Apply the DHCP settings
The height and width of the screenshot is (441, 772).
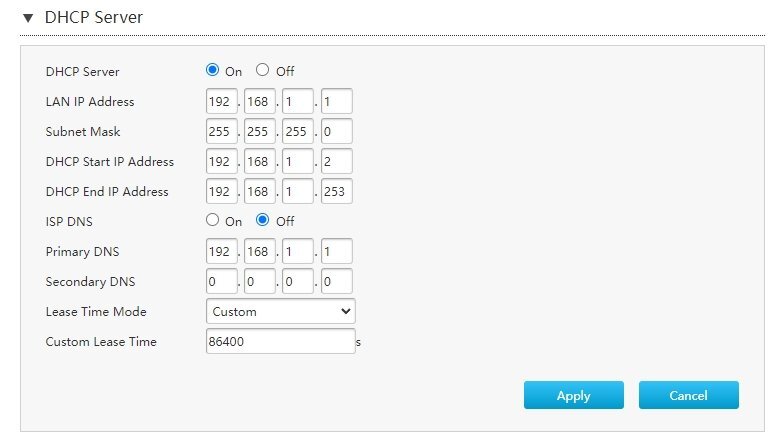tap(574, 395)
